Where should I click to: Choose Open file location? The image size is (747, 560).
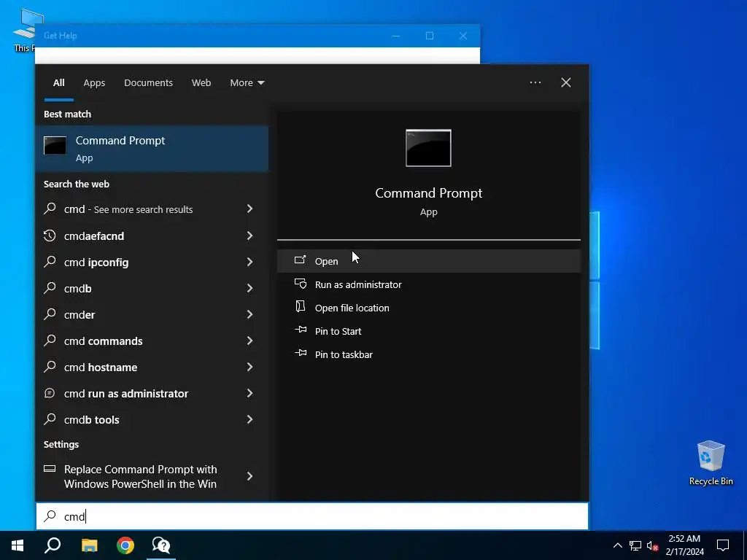(x=429, y=308)
